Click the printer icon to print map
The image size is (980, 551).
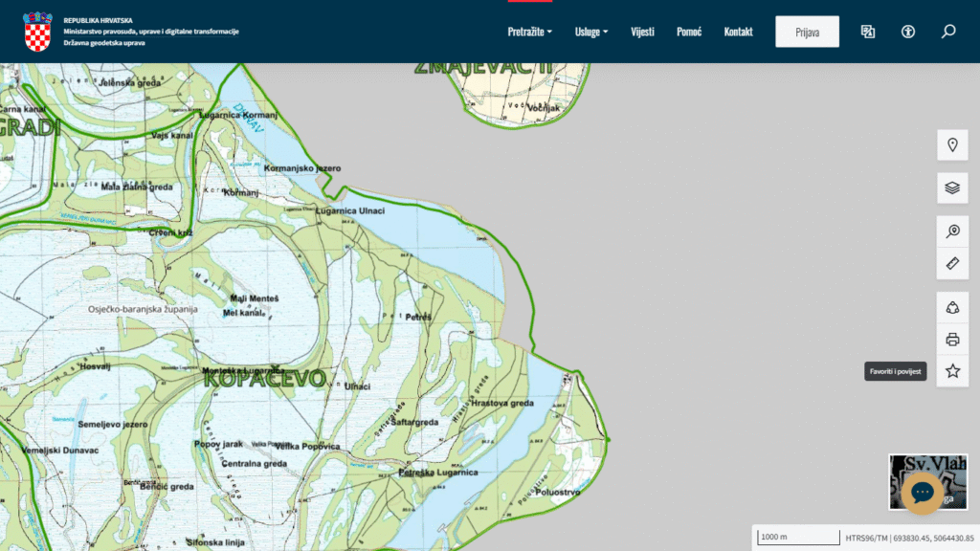[x=952, y=339]
